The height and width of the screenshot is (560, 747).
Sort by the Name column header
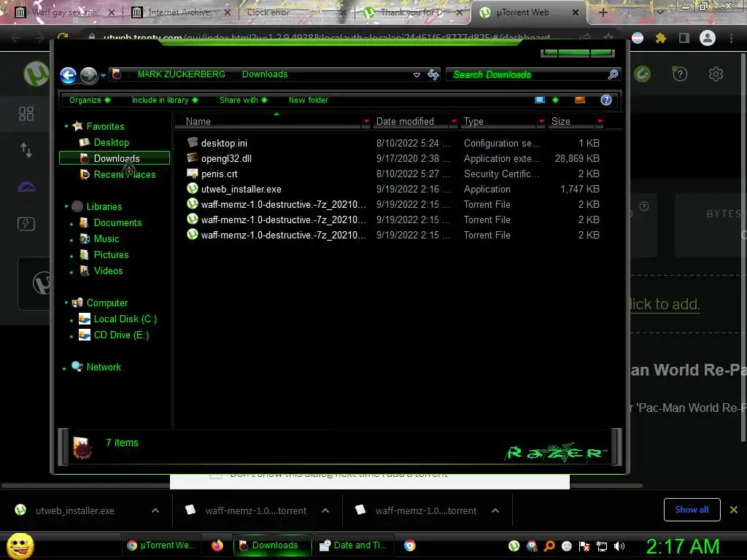coord(268,122)
